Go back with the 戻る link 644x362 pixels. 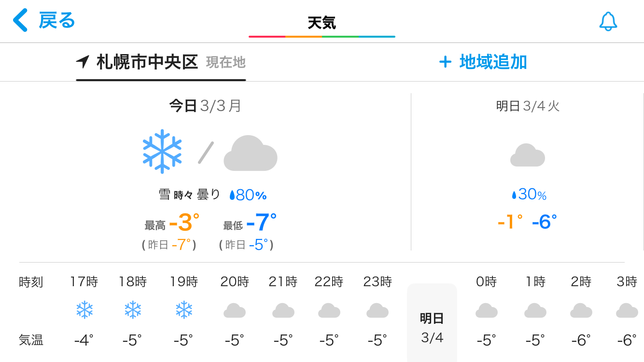(x=57, y=21)
